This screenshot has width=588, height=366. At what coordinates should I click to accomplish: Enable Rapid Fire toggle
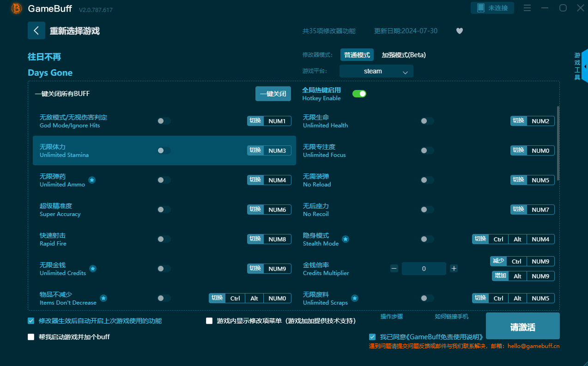click(x=164, y=239)
